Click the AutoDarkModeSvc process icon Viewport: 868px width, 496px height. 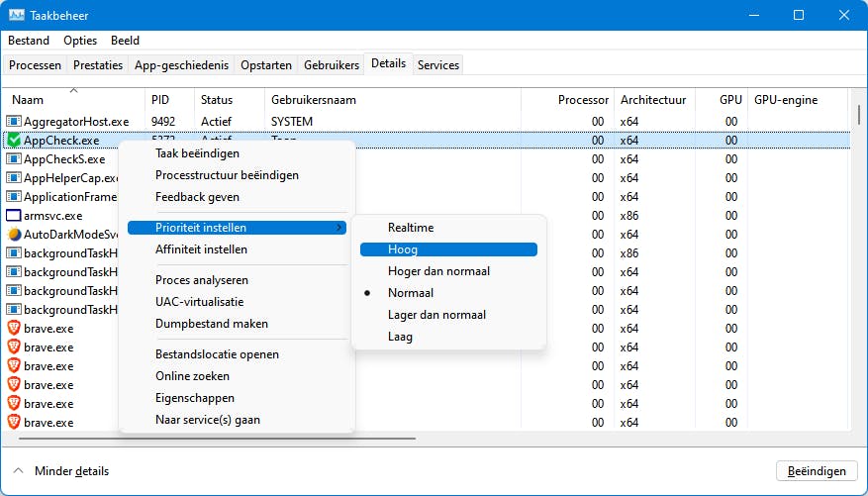click(14, 235)
